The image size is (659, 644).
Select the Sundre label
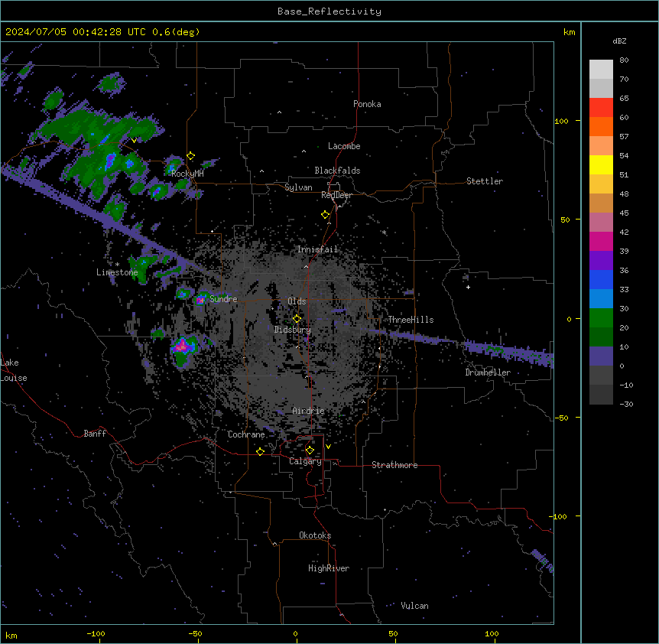click(x=223, y=299)
